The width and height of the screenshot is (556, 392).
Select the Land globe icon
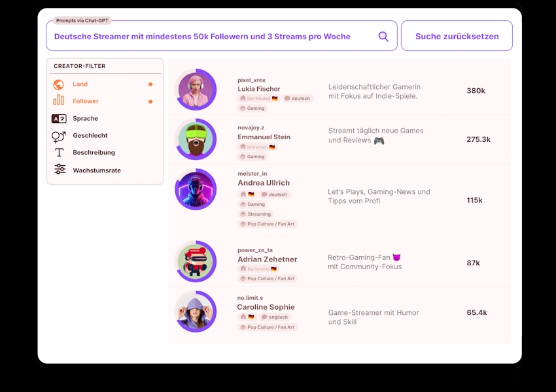(x=59, y=84)
